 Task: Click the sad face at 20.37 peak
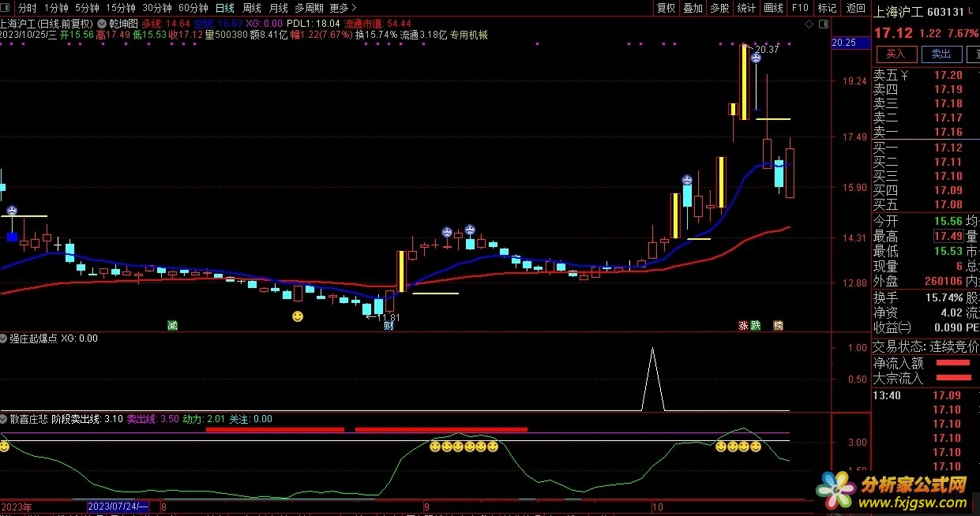[756, 58]
